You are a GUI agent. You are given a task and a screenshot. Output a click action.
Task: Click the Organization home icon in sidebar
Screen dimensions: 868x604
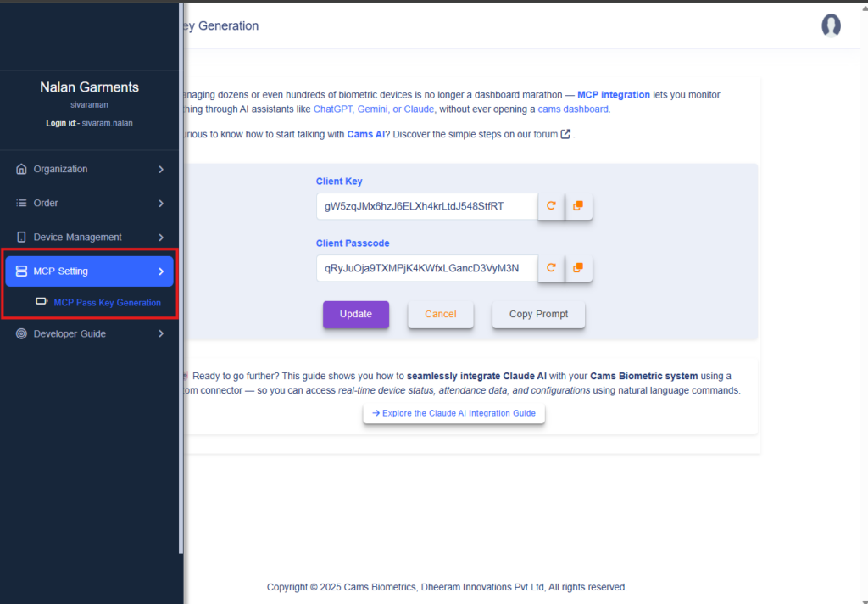[22, 170]
